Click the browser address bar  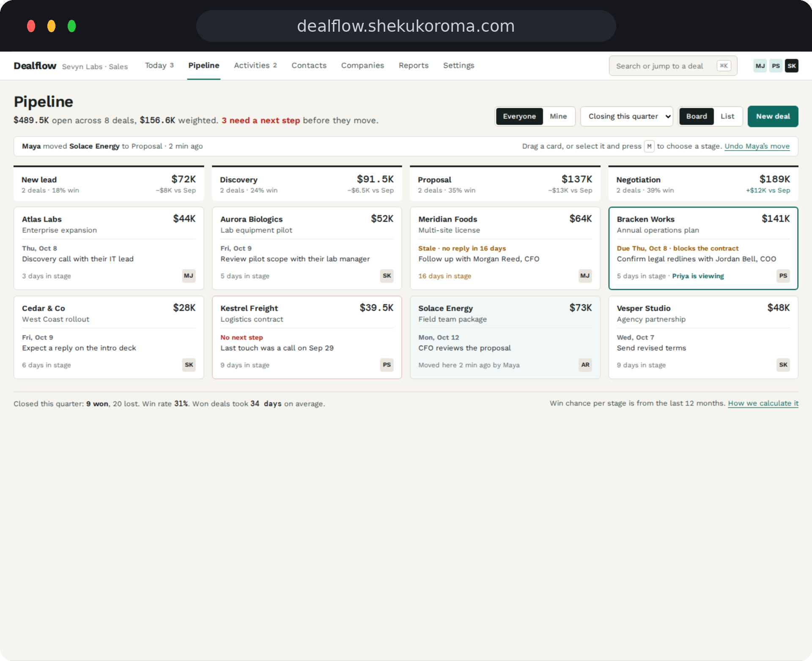(x=406, y=26)
